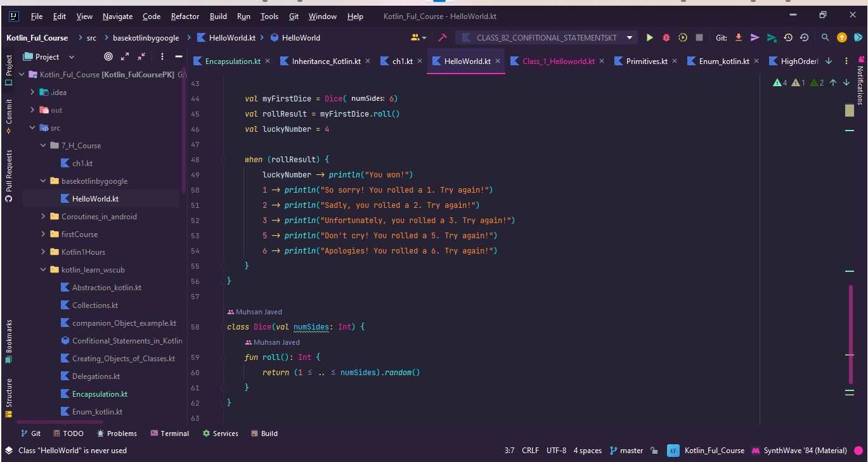Start the debugger
This screenshot has height=462, width=868.
[x=666, y=37]
